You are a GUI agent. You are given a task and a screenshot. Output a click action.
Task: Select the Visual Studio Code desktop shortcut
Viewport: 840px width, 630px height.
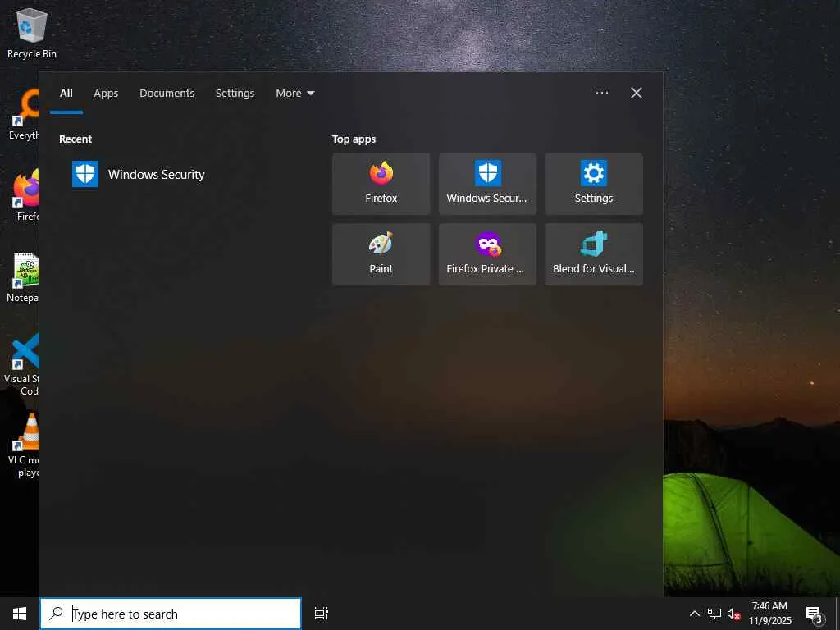point(22,364)
